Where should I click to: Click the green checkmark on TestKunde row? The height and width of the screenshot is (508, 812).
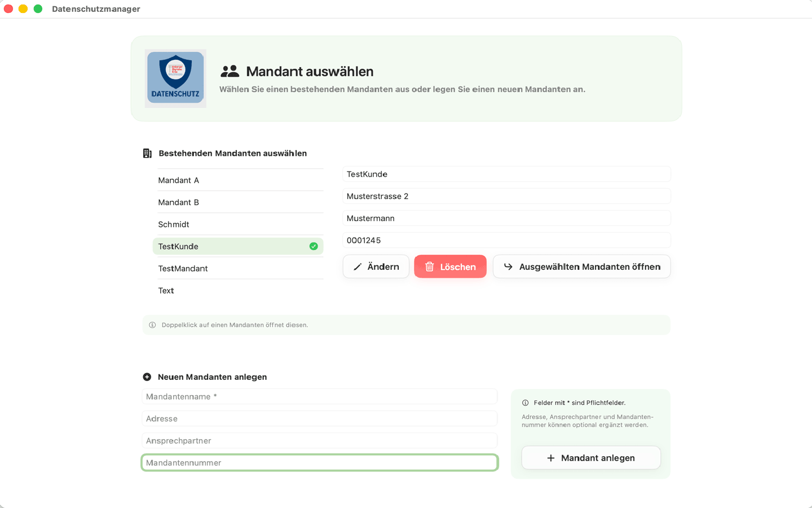(x=314, y=246)
